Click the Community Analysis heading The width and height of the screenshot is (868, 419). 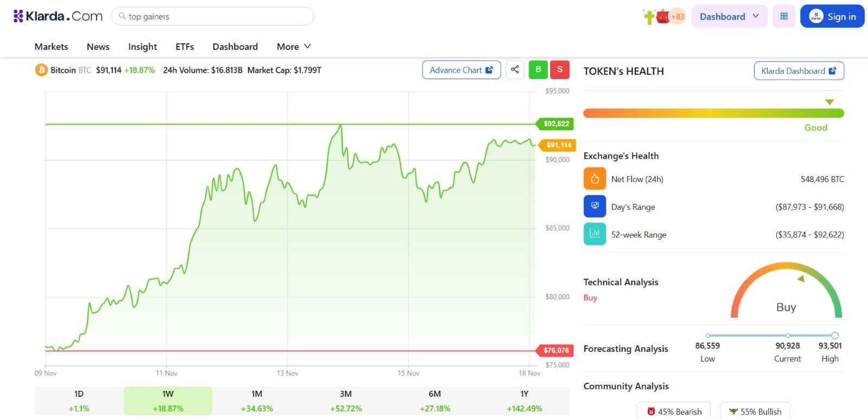[x=626, y=386]
